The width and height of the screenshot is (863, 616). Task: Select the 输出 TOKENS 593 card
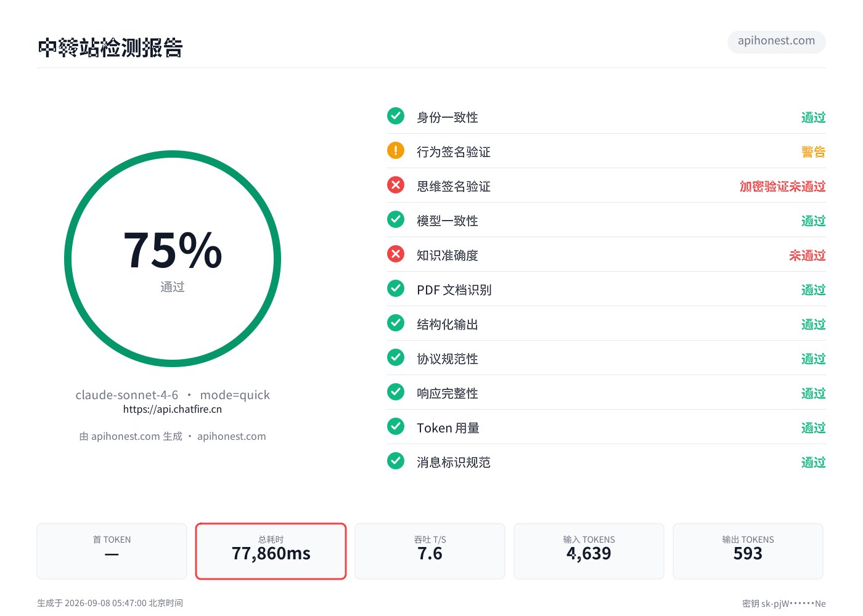click(748, 551)
